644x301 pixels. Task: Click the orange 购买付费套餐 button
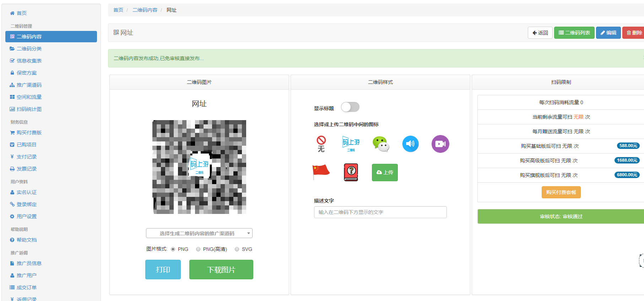[561, 192]
